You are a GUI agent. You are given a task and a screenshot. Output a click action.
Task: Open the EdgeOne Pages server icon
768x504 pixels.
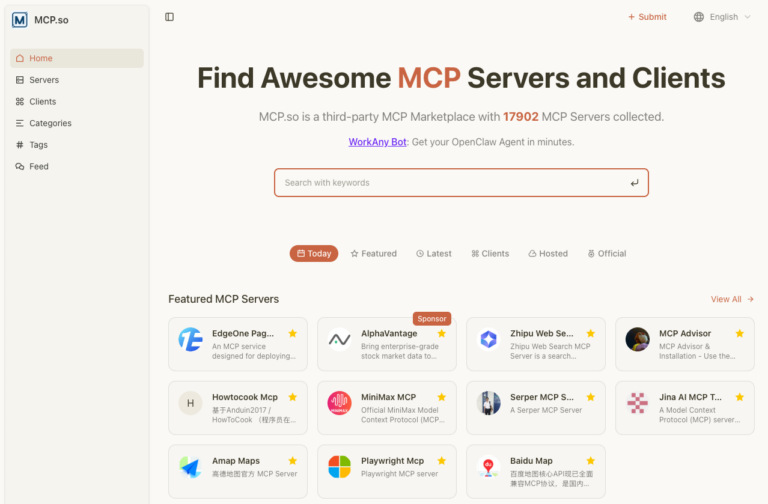point(191,339)
